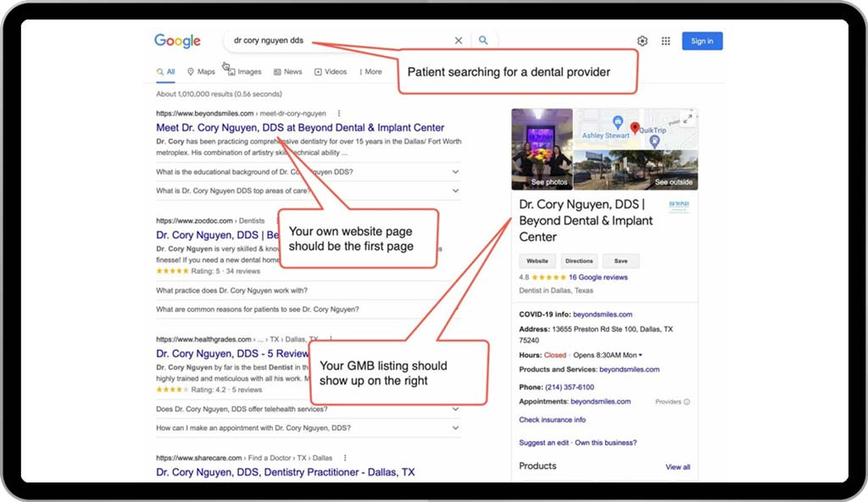Open the Google apps grid icon
The image size is (868, 502).
[x=666, y=41]
